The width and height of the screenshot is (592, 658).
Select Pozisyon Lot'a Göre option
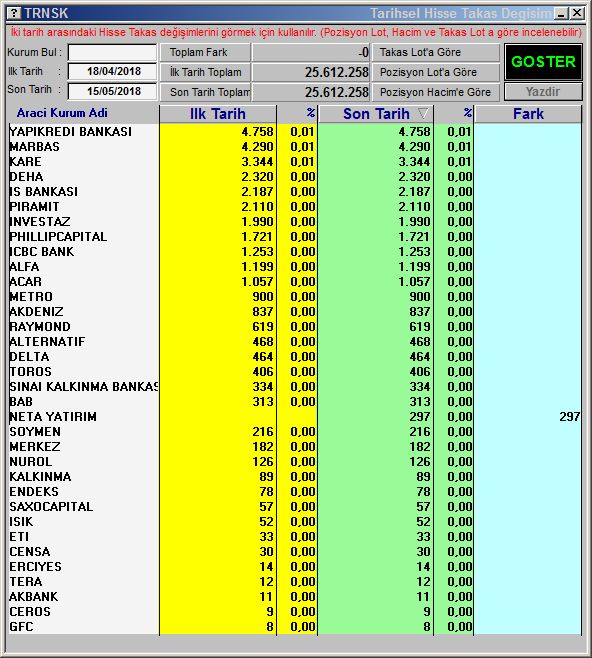pos(436,72)
